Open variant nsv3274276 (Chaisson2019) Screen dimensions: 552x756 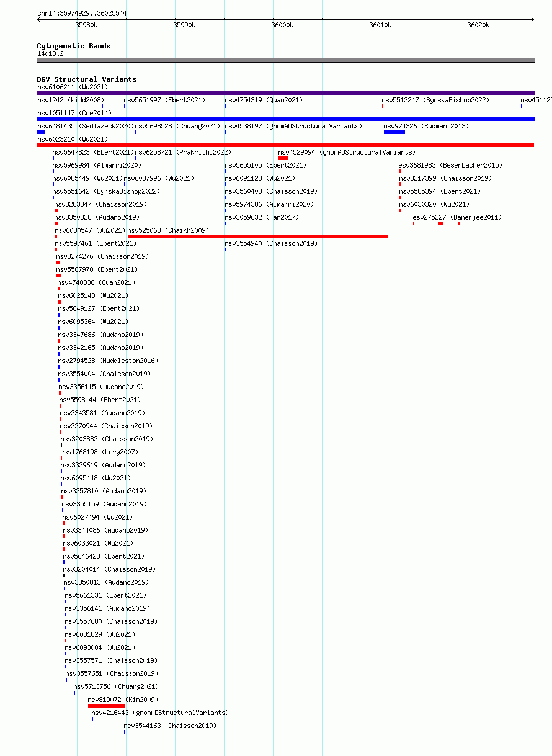[x=102, y=256]
